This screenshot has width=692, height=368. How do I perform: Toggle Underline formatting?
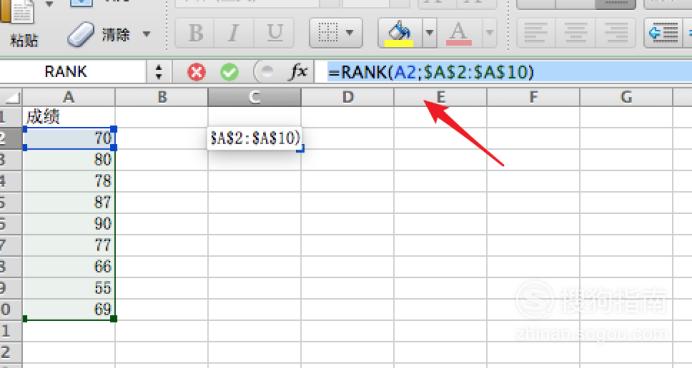point(275,33)
